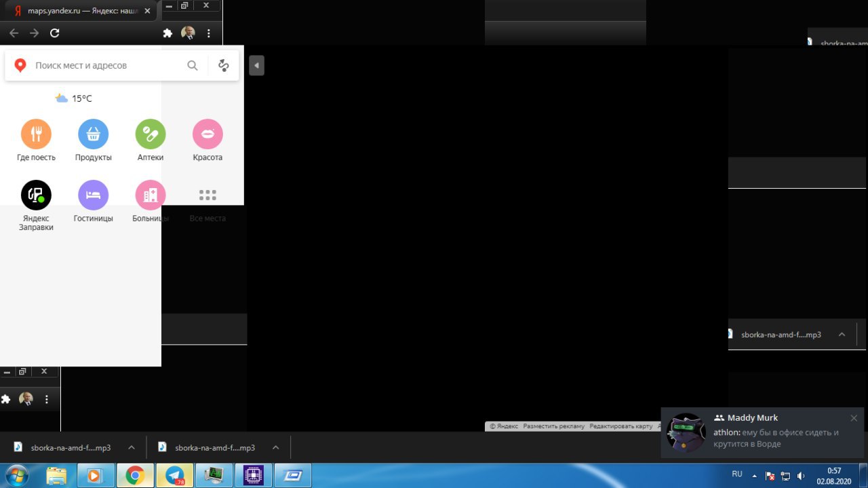The image size is (868, 488).
Task: Switch to Chrome on the taskbar
Action: pos(135,476)
